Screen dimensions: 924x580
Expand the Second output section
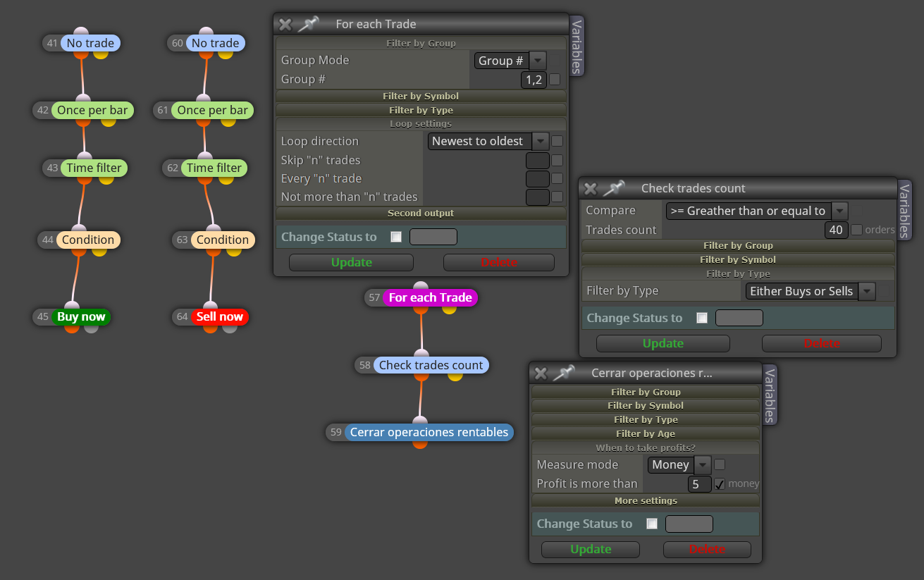(421, 213)
